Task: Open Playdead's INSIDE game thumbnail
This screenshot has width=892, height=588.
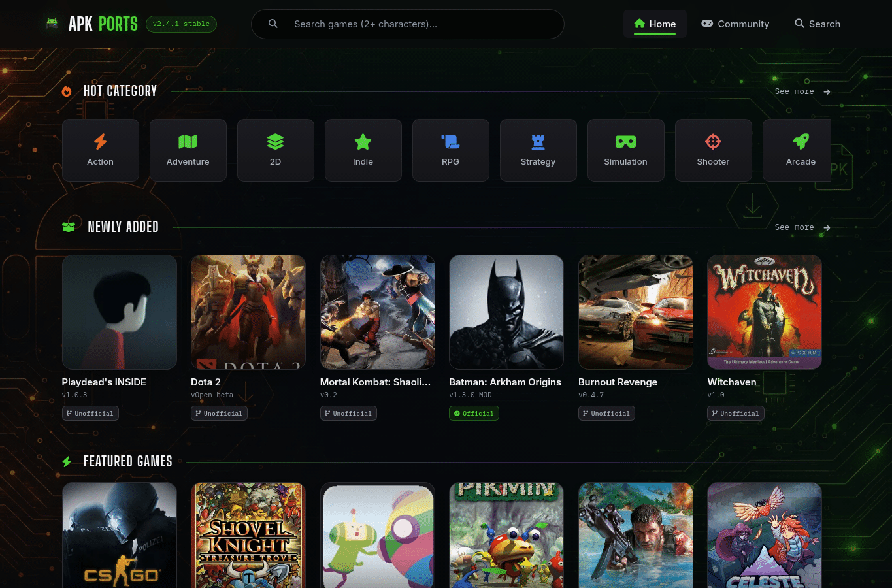Action: pos(120,312)
